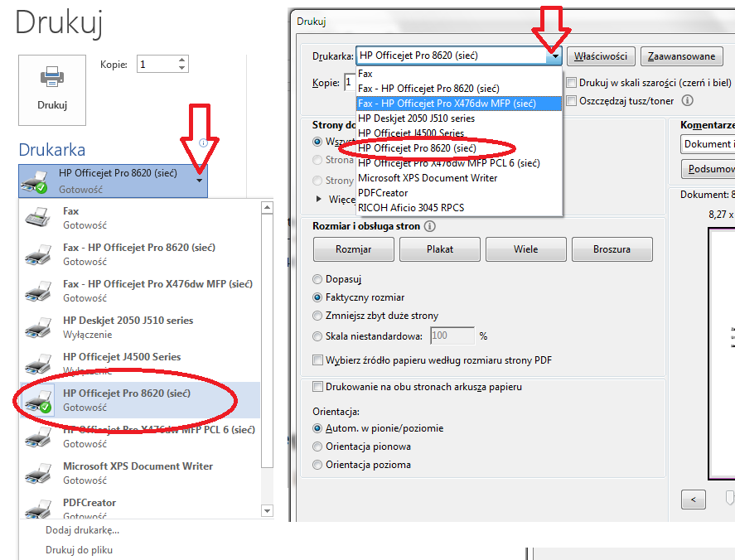Viewport: 735px width, 560px height.
Task: Decrease Kopie count with down spinner
Action: click(x=181, y=68)
